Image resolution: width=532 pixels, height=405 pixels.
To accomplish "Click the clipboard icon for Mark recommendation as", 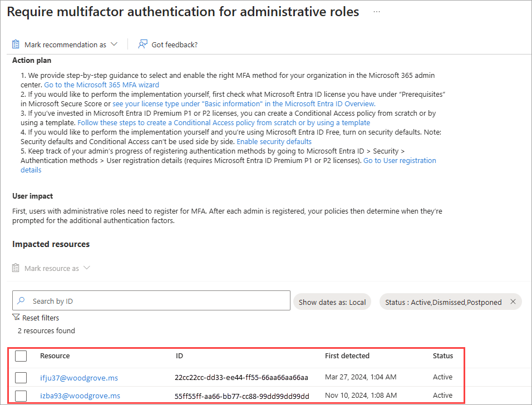I will coord(16,45).
